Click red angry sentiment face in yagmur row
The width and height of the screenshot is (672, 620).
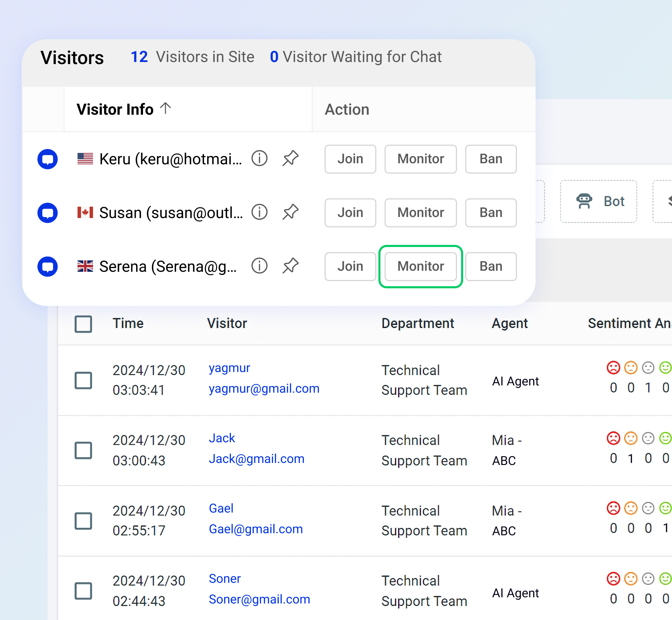[613, 368]
